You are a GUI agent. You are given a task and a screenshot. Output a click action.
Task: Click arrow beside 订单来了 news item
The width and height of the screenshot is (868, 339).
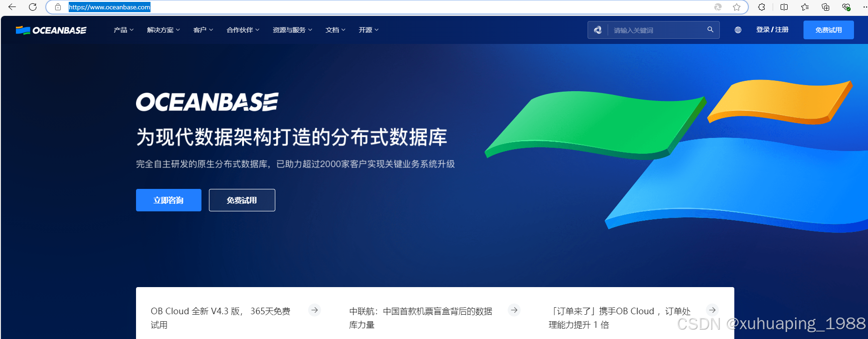click(712, 310)
